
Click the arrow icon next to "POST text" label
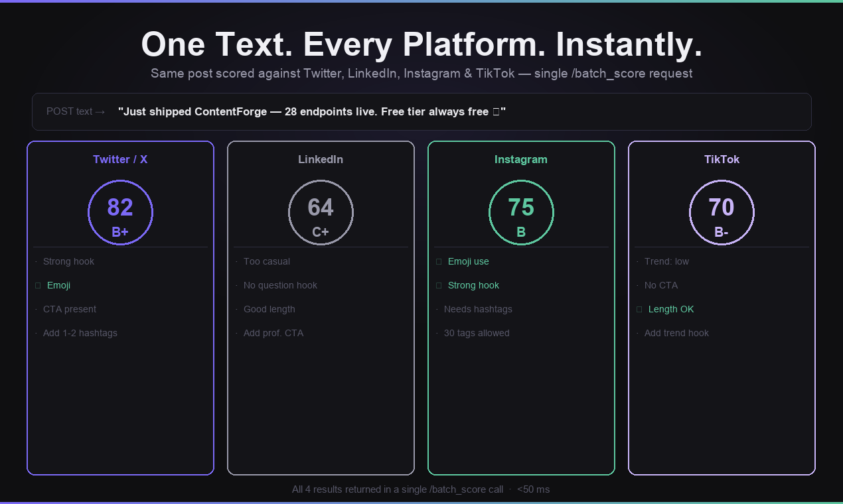point(100,111)
